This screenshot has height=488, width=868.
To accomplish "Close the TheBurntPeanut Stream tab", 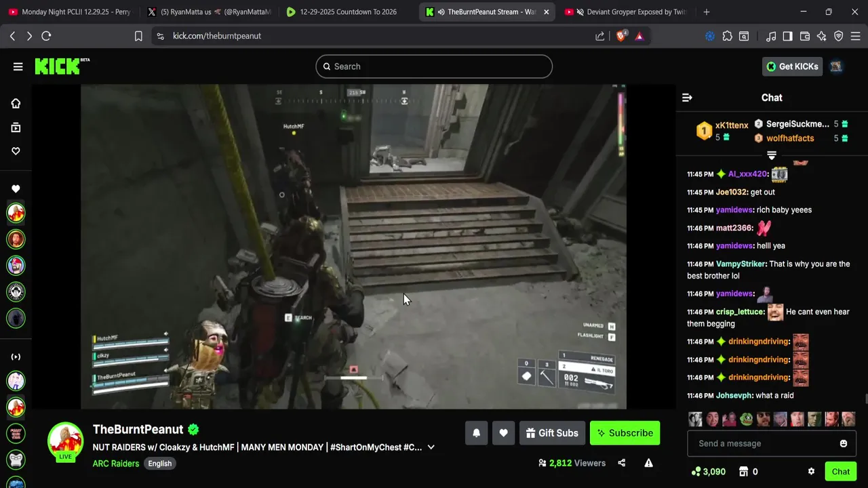I will pos(546,12).
